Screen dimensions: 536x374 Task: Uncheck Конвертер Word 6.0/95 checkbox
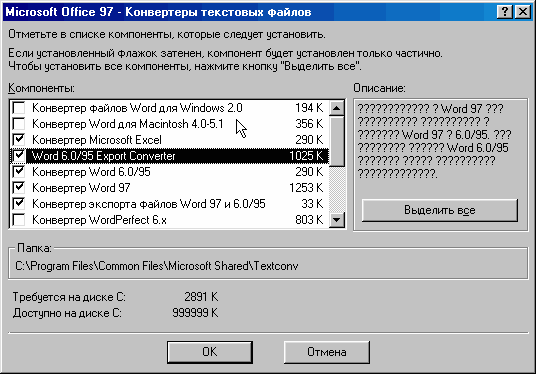pos(19,172)
